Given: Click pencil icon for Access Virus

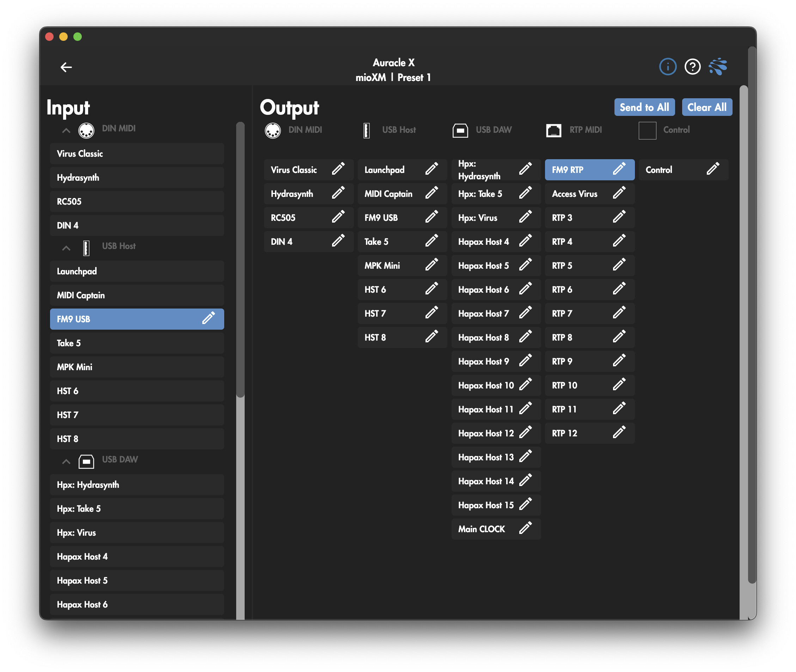Looking at the screenshot, I should click(619, 193).
